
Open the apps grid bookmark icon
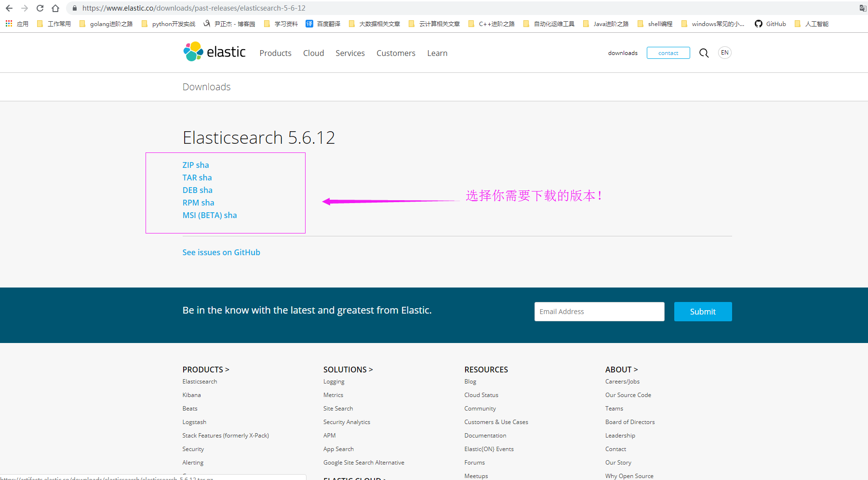[x=9, y=24]
